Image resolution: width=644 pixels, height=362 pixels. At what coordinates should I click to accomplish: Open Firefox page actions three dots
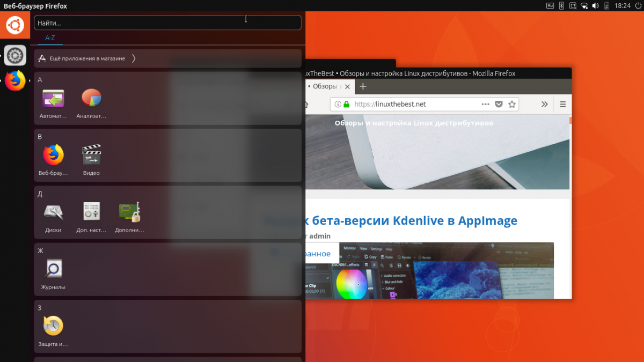pyautogui.click(x=486, y=104)
